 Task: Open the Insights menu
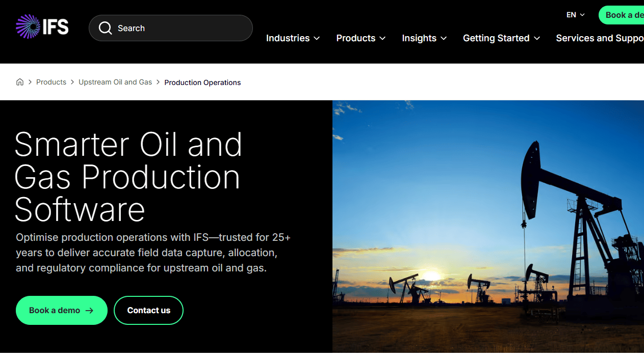(x=424, y=38)
